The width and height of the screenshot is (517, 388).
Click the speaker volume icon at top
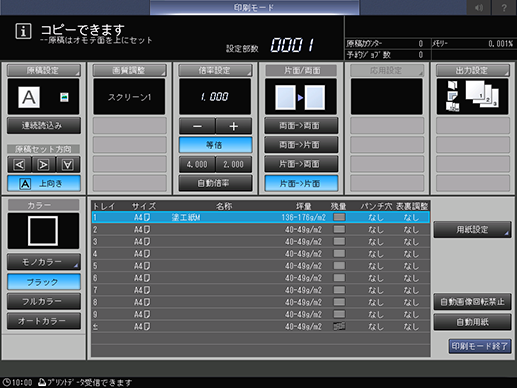pyautogui.click(x=479, y=7)
